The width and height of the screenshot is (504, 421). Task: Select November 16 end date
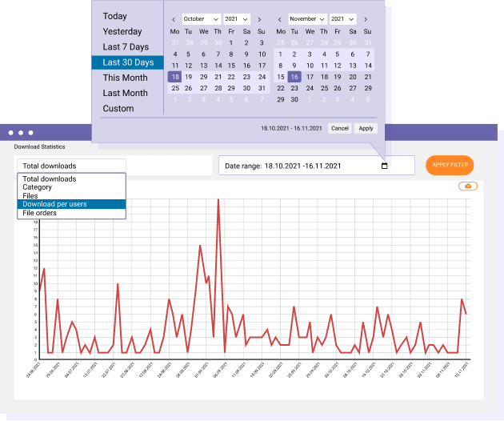[294, 77]
